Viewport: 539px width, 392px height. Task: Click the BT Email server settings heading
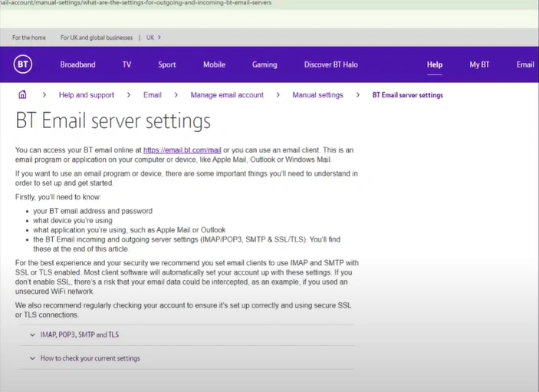[113, 120]
